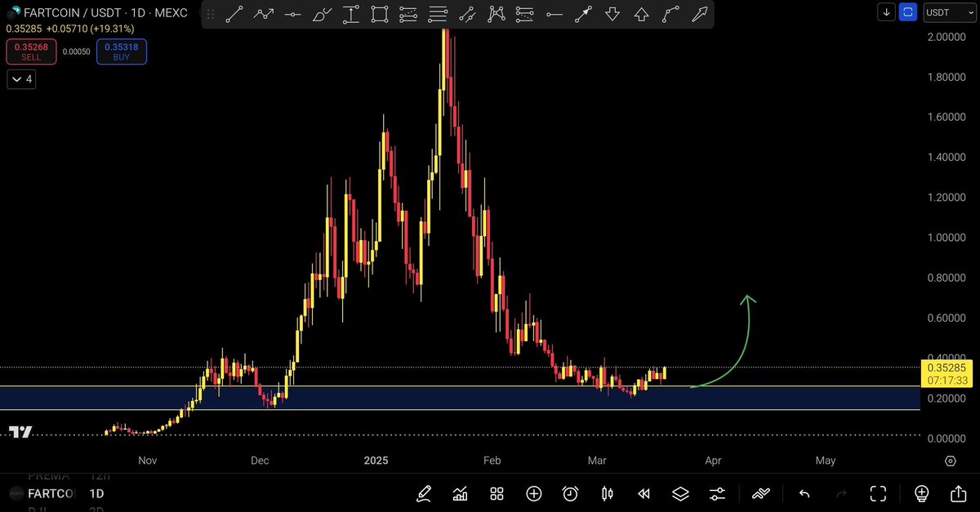
Task: Start bar replay with the rewind icon
Action: click(644, 492)
